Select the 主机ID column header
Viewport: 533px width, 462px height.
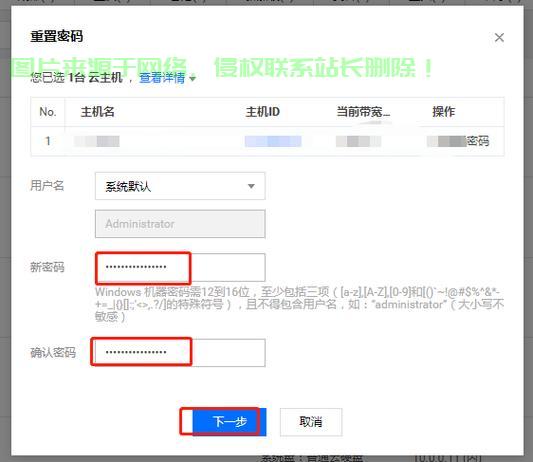(262, 112)
